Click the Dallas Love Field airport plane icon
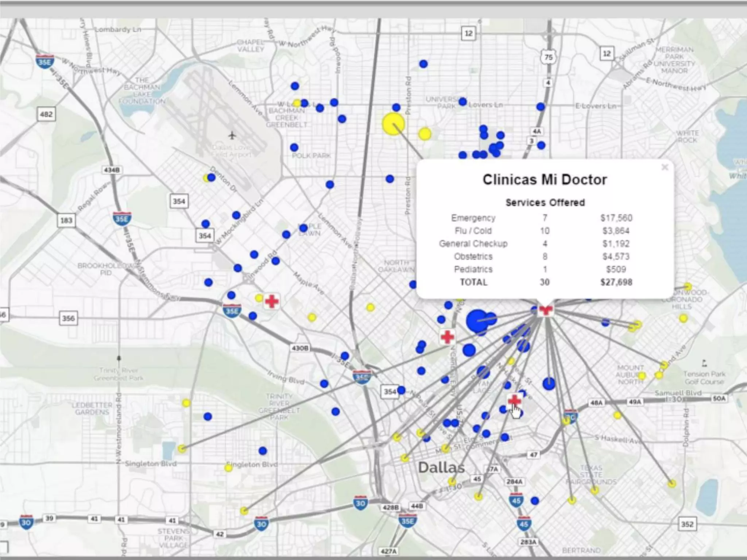Image resolution: width=747 pixels, height=560 pixels. [232, 136]
